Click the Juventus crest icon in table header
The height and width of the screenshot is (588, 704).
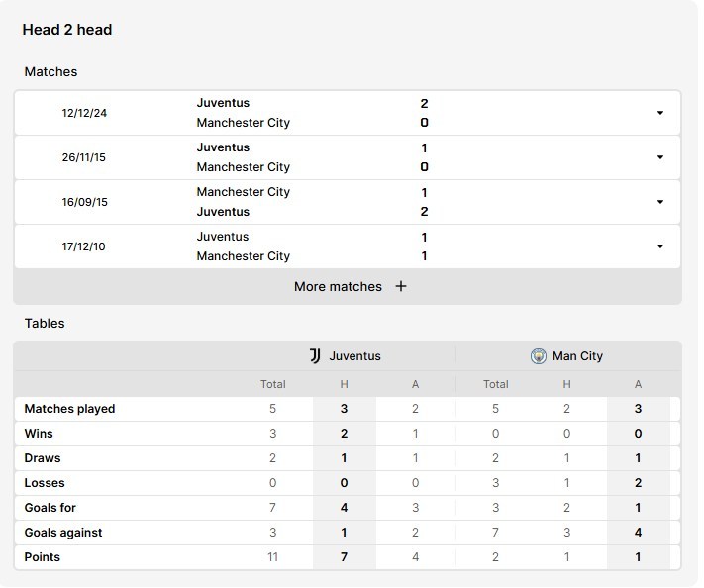point(315,356)
